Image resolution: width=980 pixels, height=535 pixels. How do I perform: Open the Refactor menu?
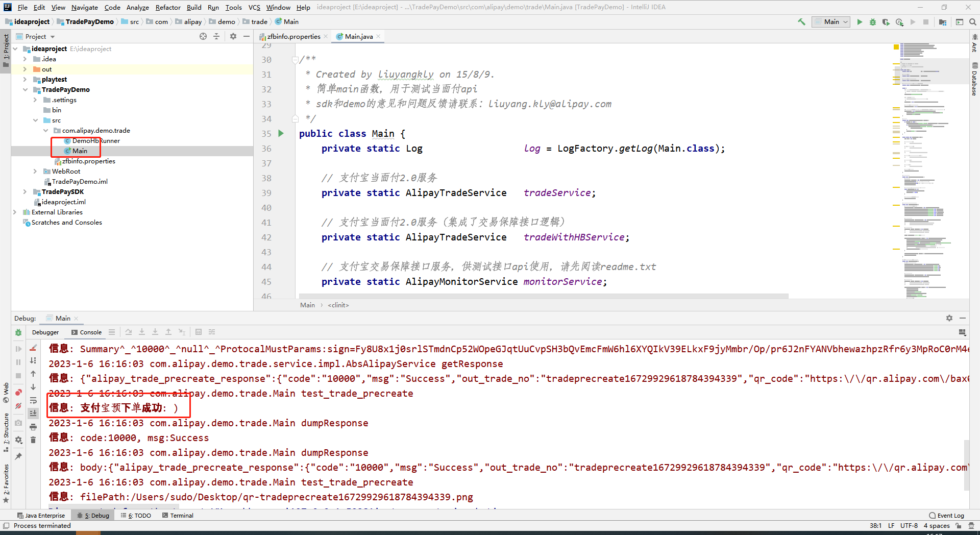168,7
